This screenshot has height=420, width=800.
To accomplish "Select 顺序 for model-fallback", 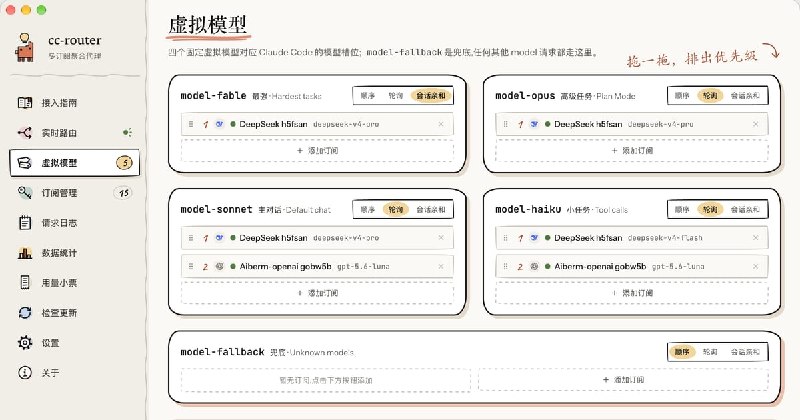I will 682,352.
